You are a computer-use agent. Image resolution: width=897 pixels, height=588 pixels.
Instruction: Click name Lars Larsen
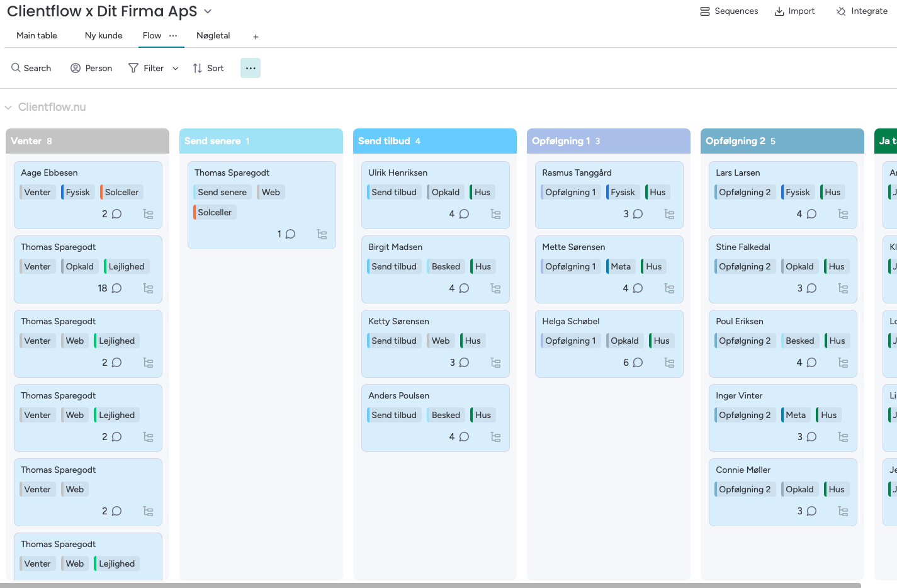pos(738,172)
